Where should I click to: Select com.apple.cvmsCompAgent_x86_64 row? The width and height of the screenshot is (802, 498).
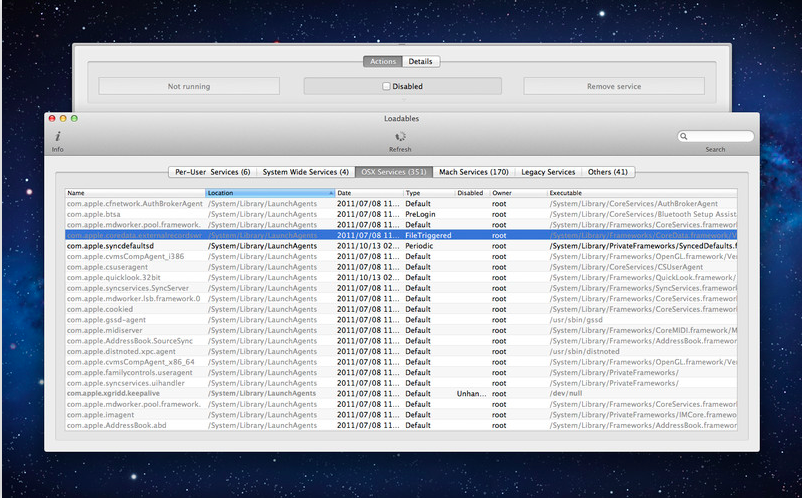(401, 362)
